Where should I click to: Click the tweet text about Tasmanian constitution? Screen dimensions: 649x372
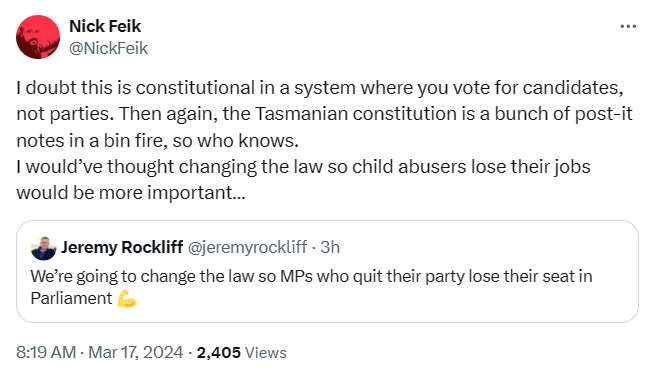click(x=324, y=114)
